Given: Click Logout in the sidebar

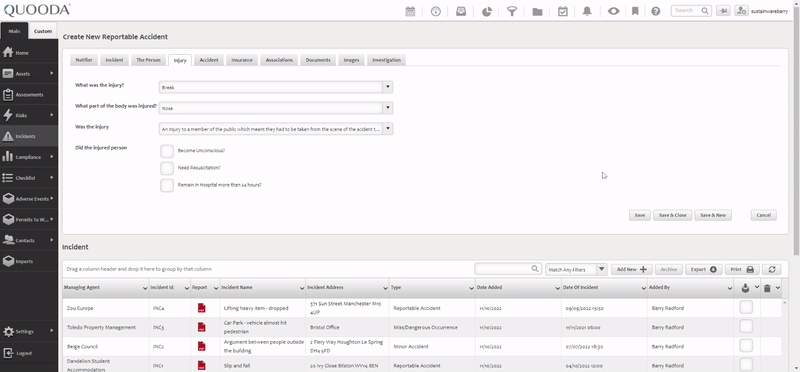Looking at the screenshot, I should coord(29,353).
